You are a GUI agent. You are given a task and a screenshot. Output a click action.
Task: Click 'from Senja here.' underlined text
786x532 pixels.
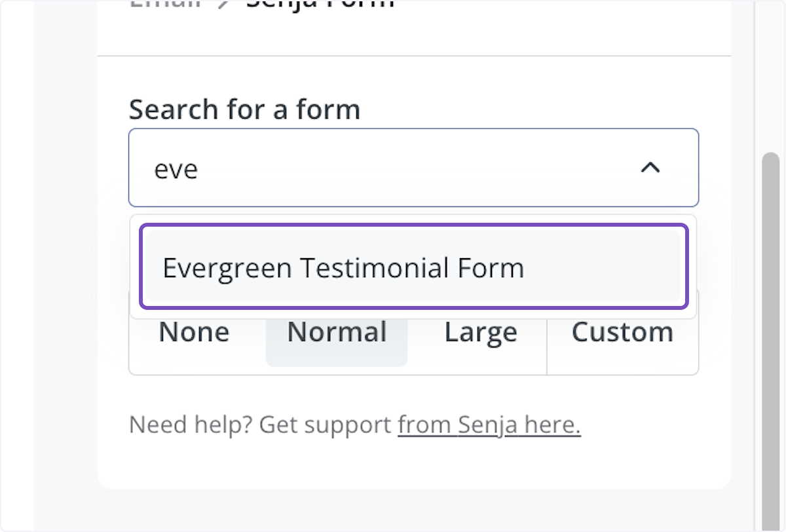coord(489,425)
